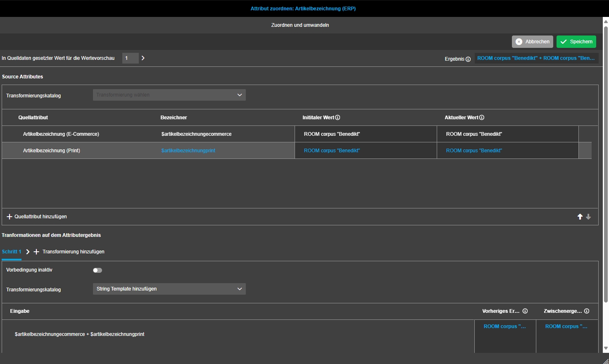Click the Wertevorschau number input field
The image size is (609, 364).
pyautogui.click(x=130, y=58)
